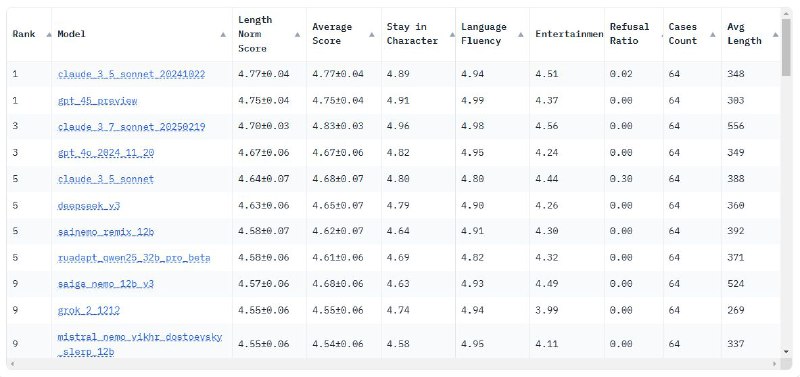Sort by Avg Length arrow icon
The height and width of the screenshot is (377, 800).
pos(776,35)
